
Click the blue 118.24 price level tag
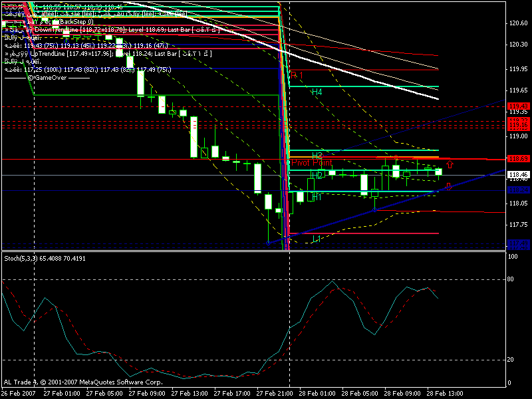pos(518,190)
